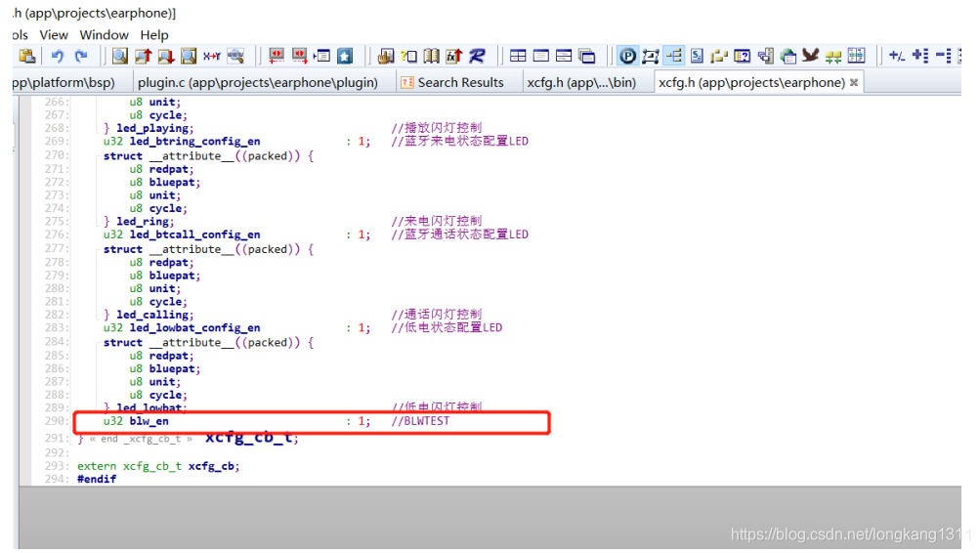The width and height of the screenshot is (980, 553).
Task: Click the yellow clip blocks icon
Action: 719,57
